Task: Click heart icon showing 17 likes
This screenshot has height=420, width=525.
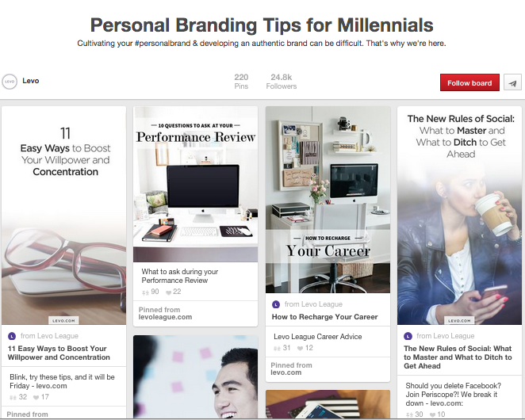Action: [x=36, y=397]
